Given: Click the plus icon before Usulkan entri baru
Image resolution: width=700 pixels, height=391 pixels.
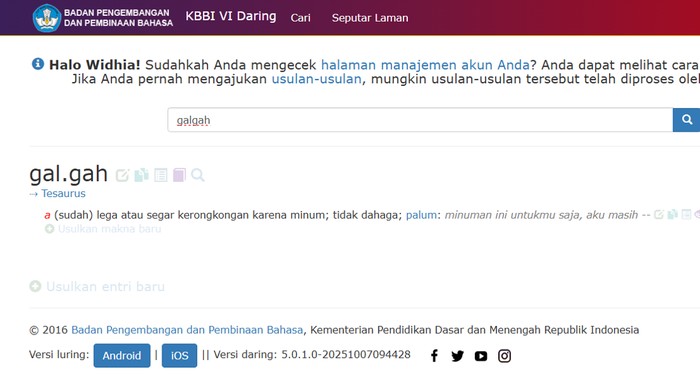Looking at the screenshot, I should 35,286.
